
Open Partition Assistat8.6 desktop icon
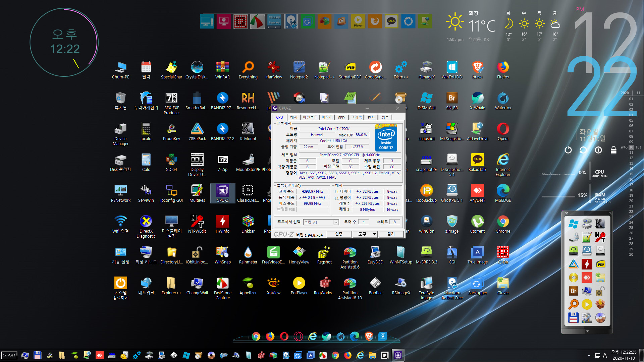coord(350,257)
